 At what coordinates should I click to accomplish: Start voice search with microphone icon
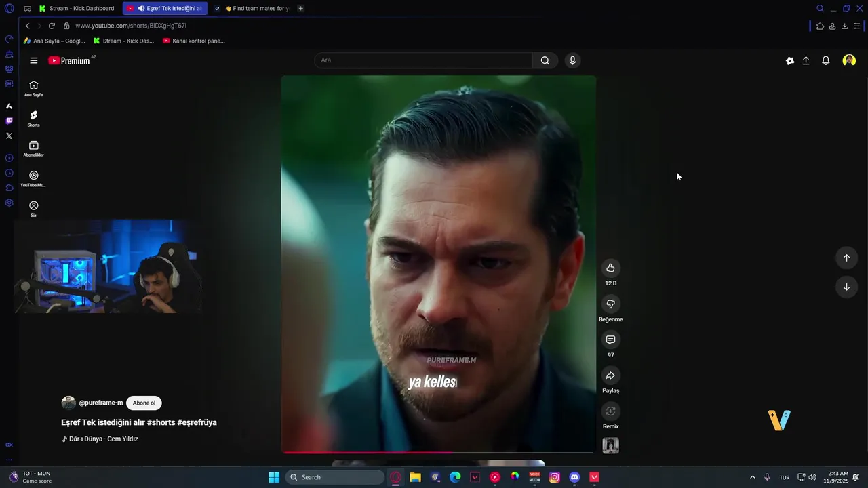[x=572, y=60]
